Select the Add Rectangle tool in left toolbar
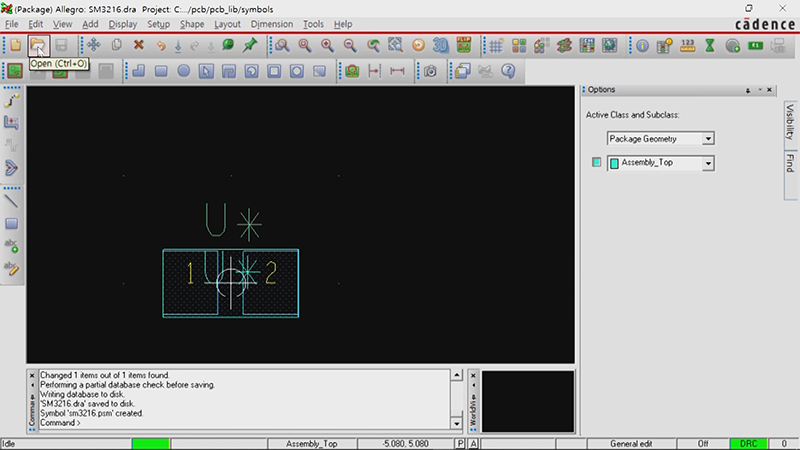 point(11,223)
